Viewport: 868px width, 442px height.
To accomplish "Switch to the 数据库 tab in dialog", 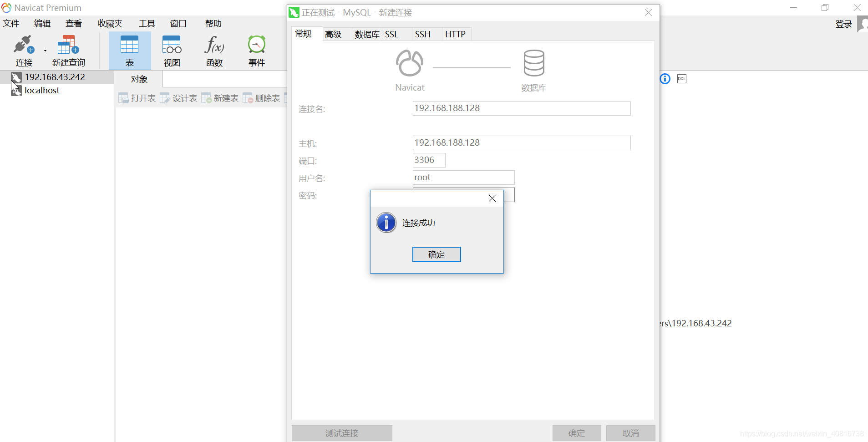I will click(x=367, y=34).
